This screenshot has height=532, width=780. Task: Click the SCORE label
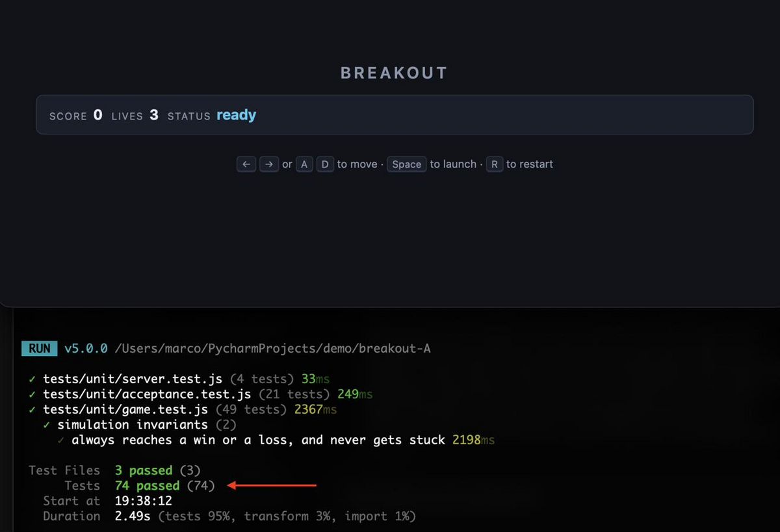(x=68, y=116)
